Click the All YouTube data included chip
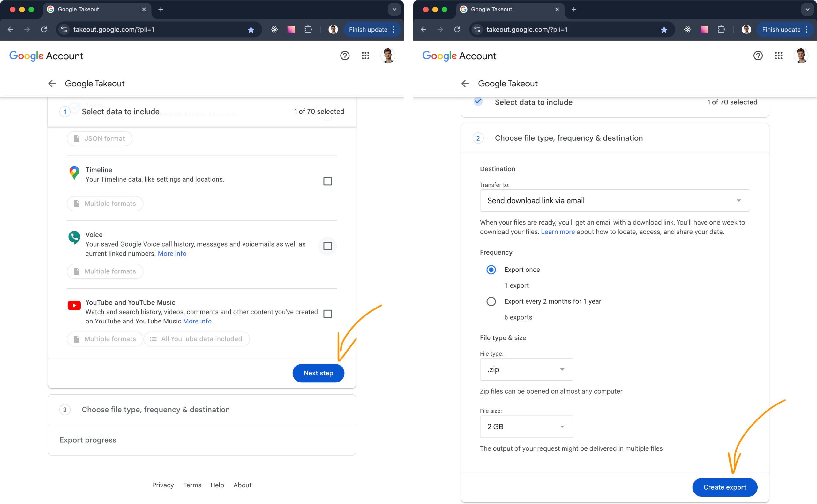The width and height of the screenshot is (817, 504). coord(196,339)
